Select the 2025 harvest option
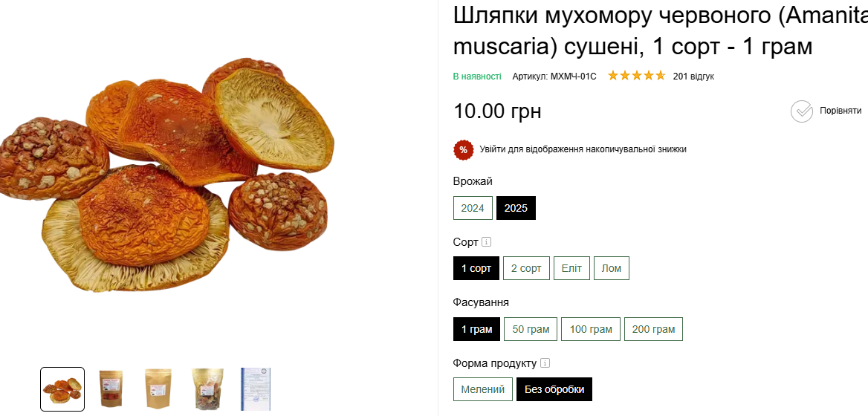Image resolution: width=868 pixels, height=416 pixels. [x=516, y=208]
